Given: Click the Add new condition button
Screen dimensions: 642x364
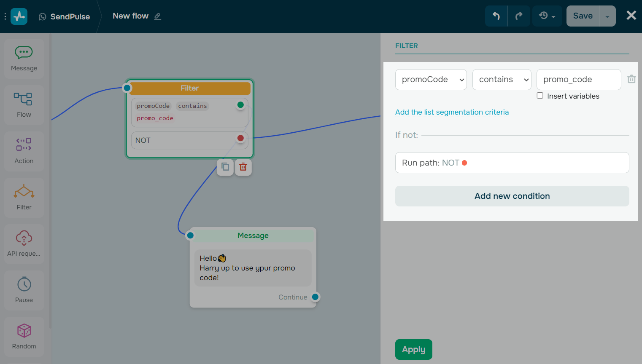Looking at the screenshot, I should pyautogui.click(x=512, y=196).
